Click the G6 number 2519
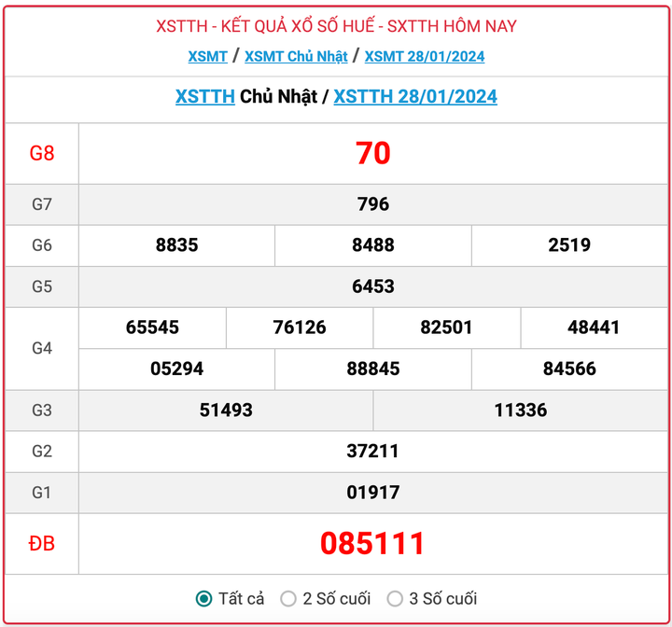Viewport: 672px width, 627px height. pyautogui.click(x=569, y=245)
